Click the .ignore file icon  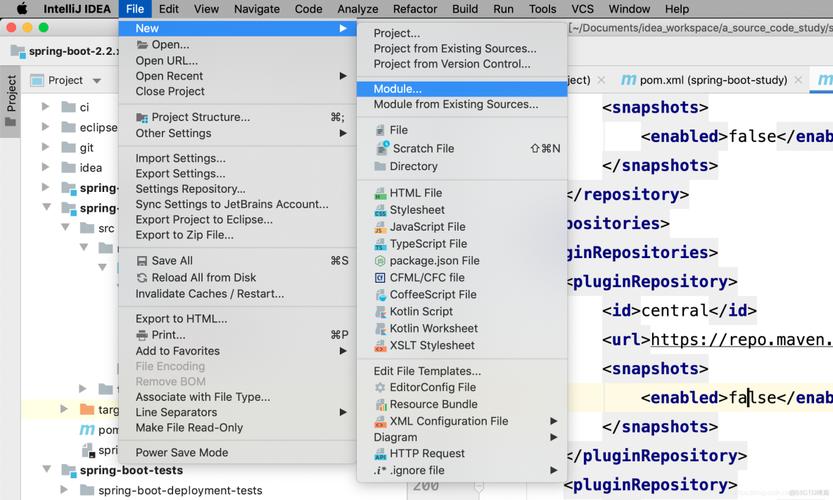[379, 470]
